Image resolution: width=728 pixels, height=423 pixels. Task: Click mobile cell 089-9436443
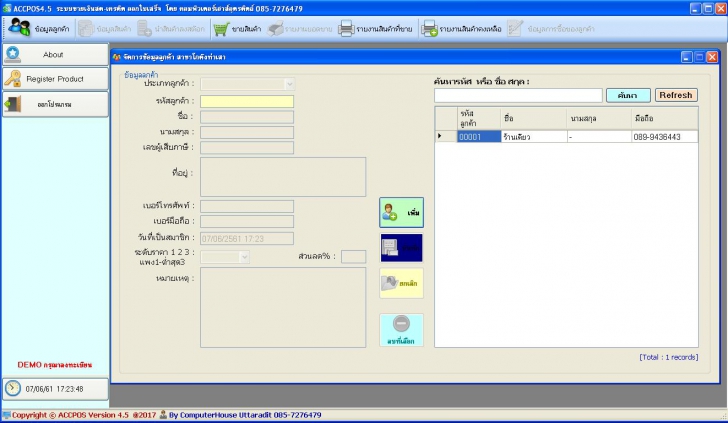click(665, 137)
